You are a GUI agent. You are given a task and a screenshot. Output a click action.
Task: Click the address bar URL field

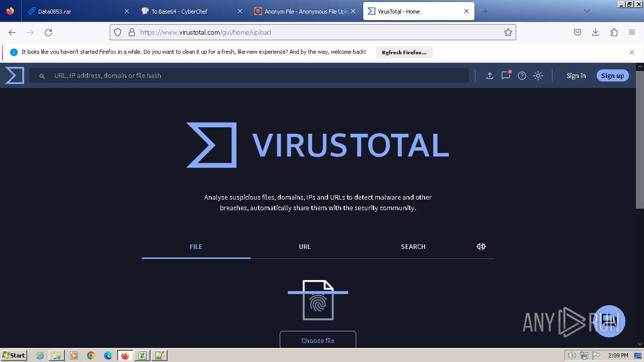pyautogui.click(x=313, y=32)
